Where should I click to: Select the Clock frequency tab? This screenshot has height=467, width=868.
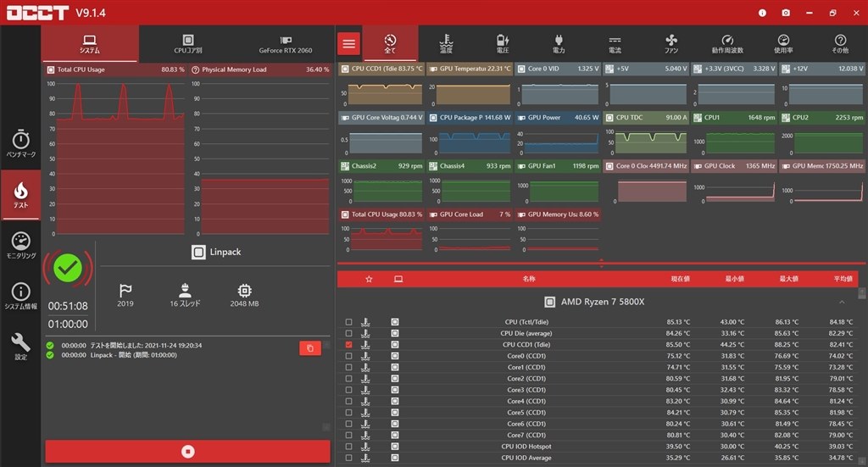coord(727,44)
